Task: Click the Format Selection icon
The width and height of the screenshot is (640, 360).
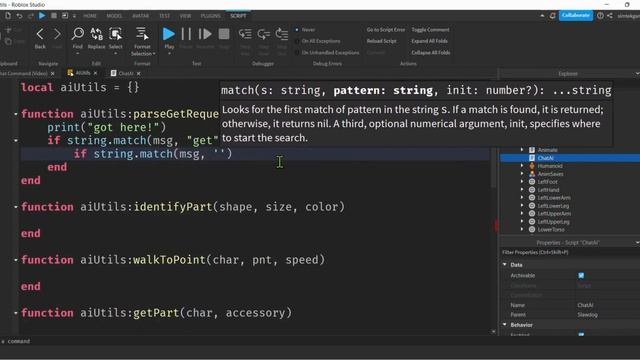Action: tap(142, 34)
